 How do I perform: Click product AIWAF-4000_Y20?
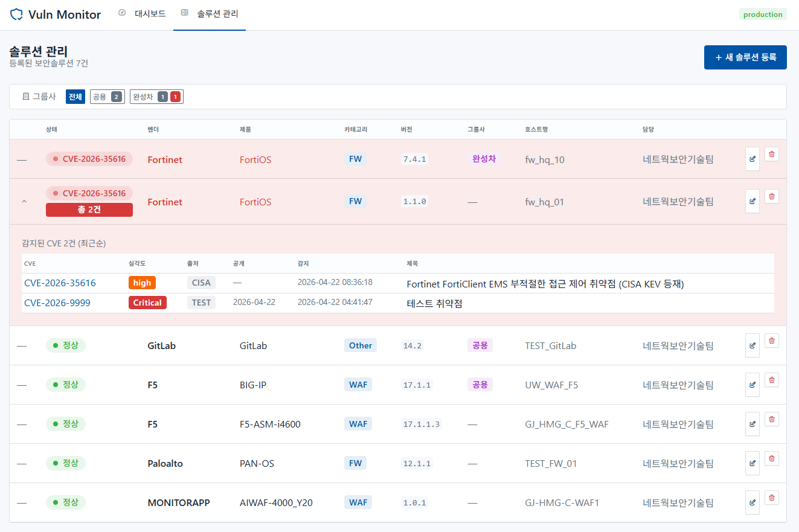pyautogui.click(x=276, y=502)
